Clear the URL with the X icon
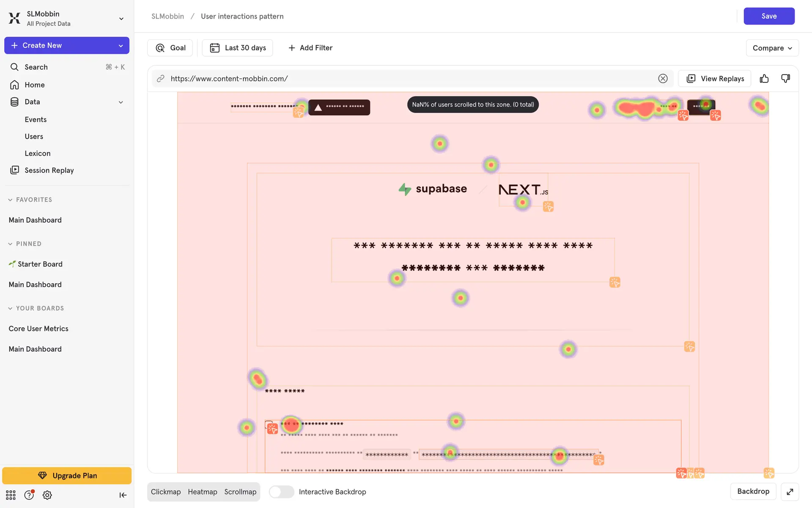812x508 pixels. [663, 79]
